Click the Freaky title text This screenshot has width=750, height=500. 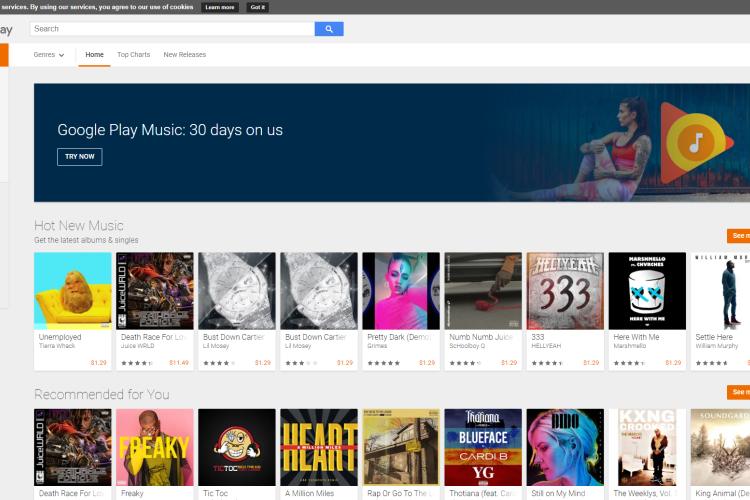pos(132,493)
